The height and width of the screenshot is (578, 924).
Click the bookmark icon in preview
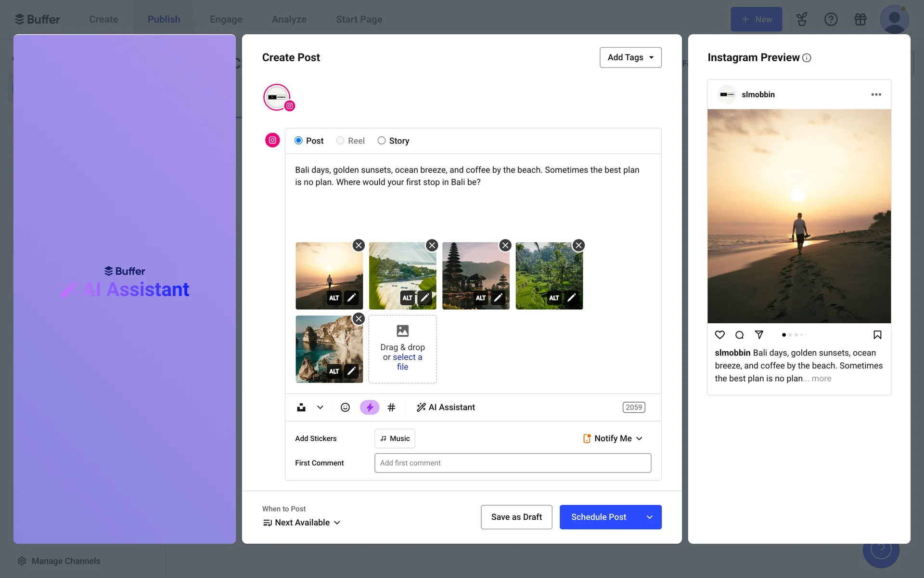(877, 335)
